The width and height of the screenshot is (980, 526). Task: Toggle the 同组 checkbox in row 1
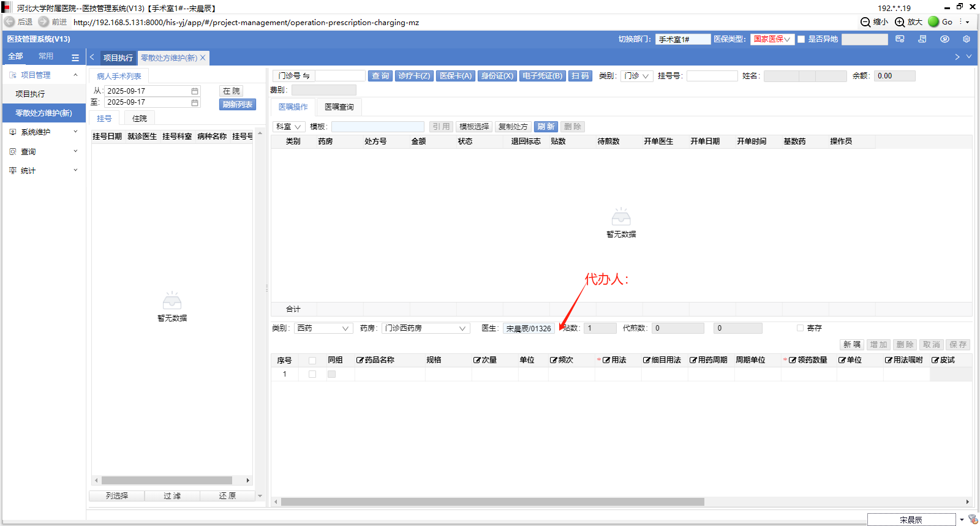pyautogui.click(x=331, y=374)
